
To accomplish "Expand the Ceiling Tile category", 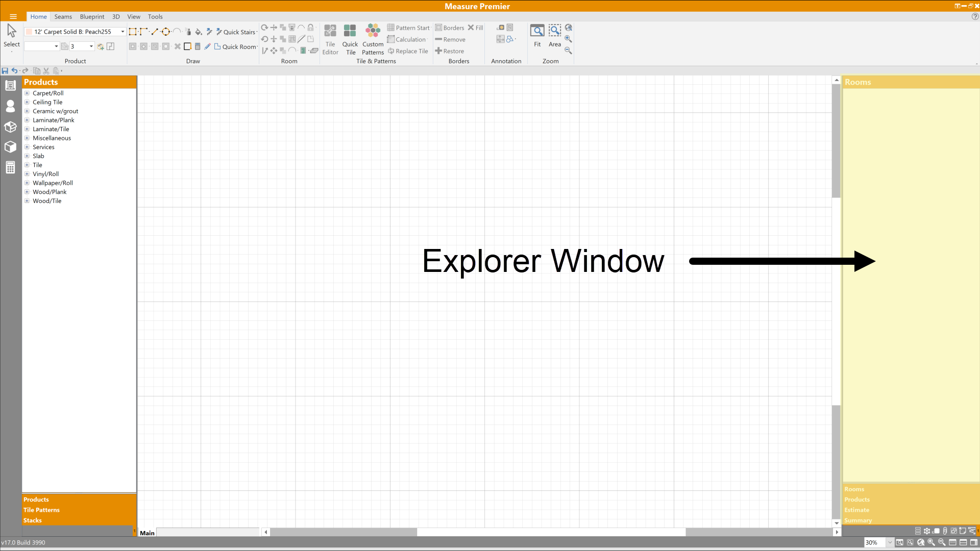I will point(27,102).
